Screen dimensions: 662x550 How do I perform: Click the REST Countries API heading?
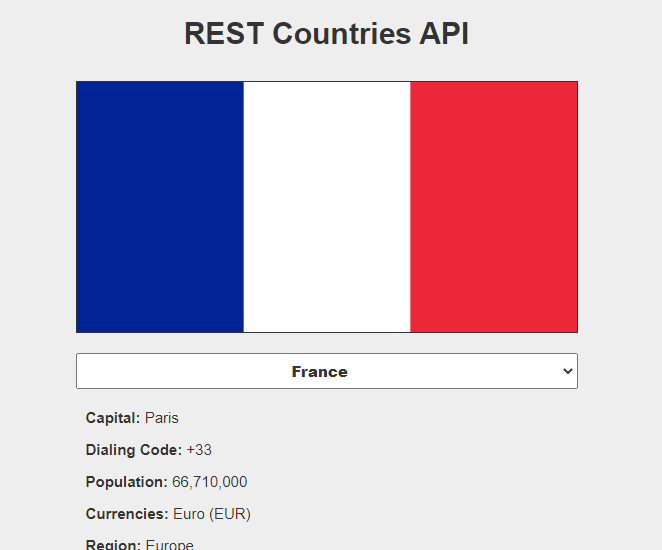327,33
